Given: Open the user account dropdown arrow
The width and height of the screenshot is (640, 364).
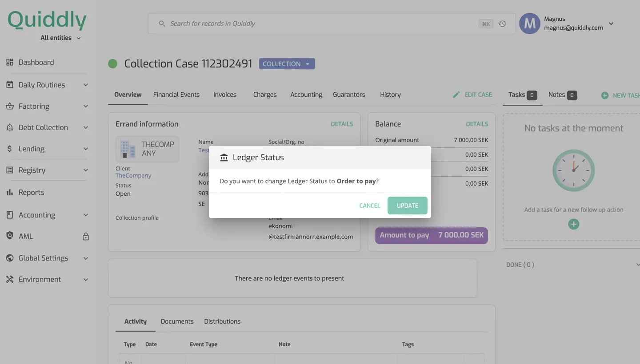Looking at the screenshot, I should click(611, 24).
